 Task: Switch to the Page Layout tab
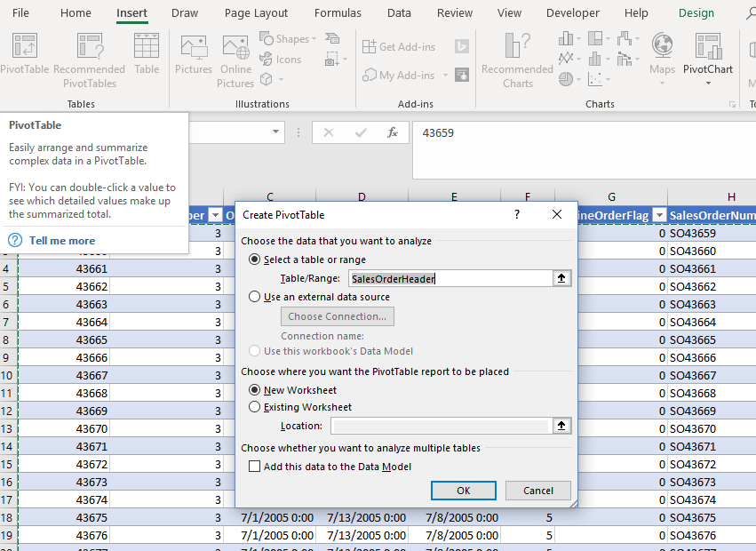click(256, 13)
